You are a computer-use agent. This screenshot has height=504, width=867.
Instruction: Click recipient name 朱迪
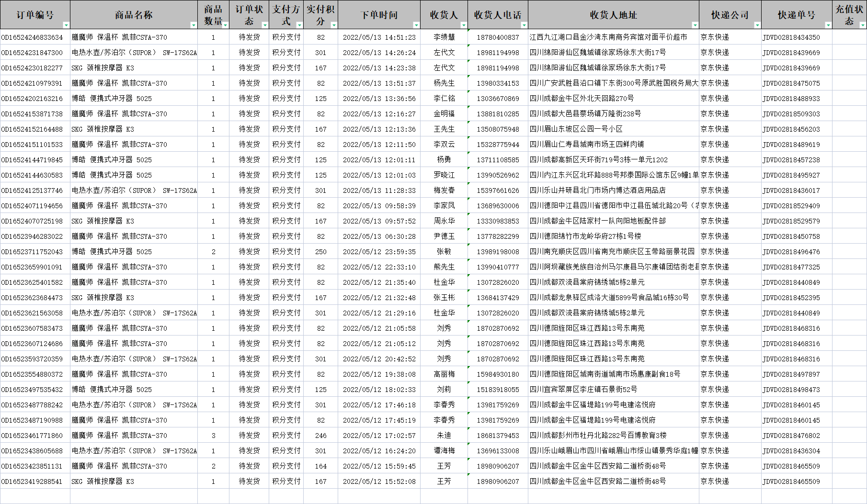[x=444, y=436]
